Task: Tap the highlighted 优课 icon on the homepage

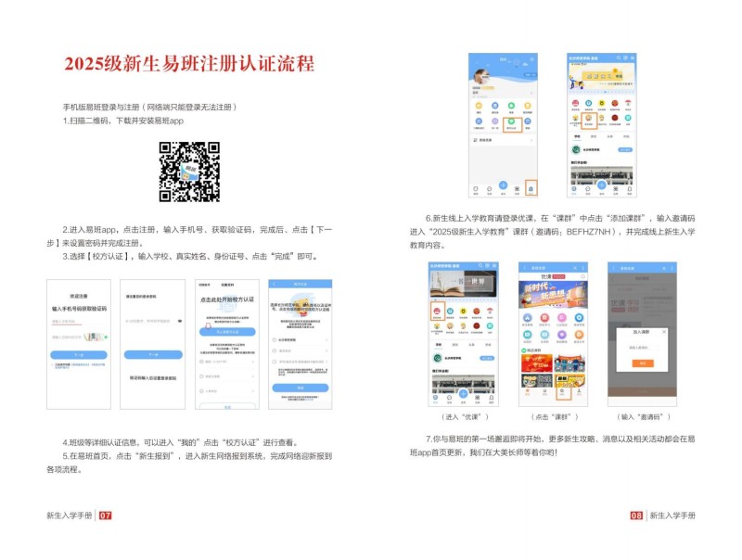Action: pos(436,312)
